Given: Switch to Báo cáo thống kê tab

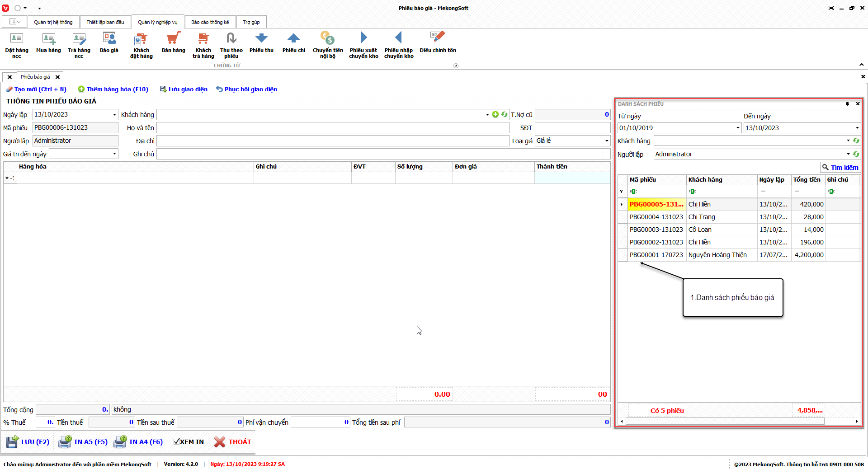Looking at the screenshot, I should [x=210, y=22].
